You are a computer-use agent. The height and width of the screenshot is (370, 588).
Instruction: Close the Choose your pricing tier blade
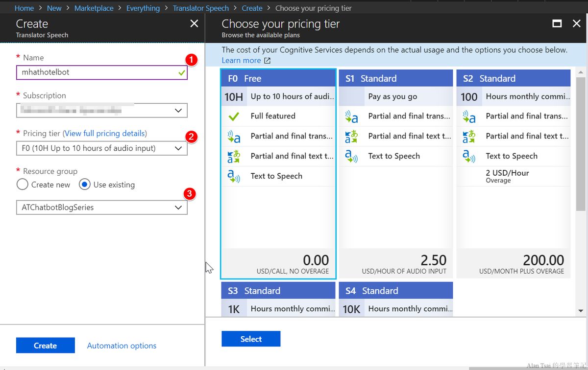tap(577, 23)
